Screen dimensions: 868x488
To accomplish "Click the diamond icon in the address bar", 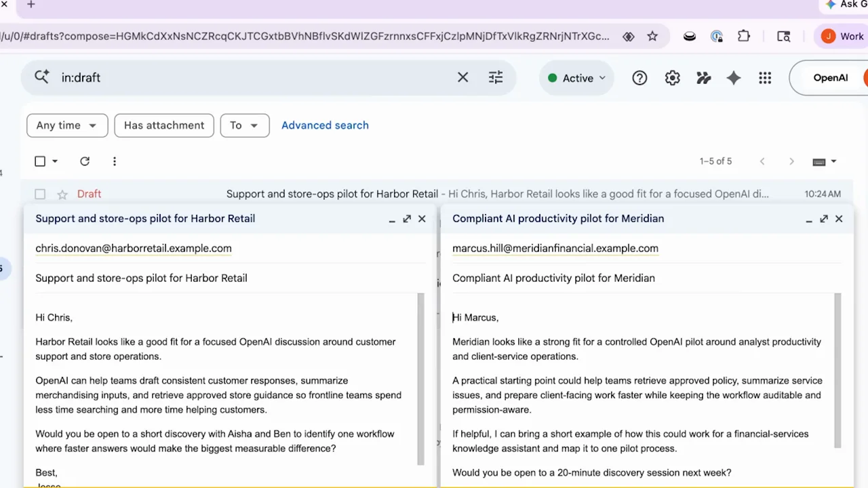I will click(629, 37).
